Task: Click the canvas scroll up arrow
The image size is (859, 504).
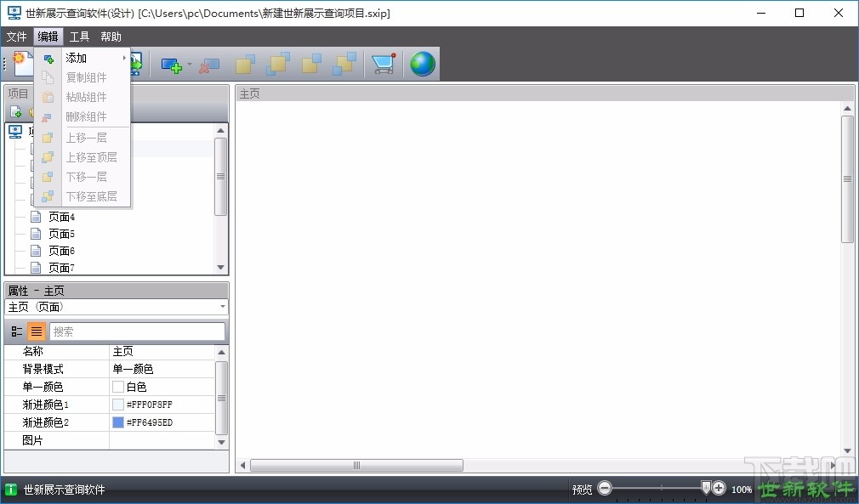Action: pos(847,108)
